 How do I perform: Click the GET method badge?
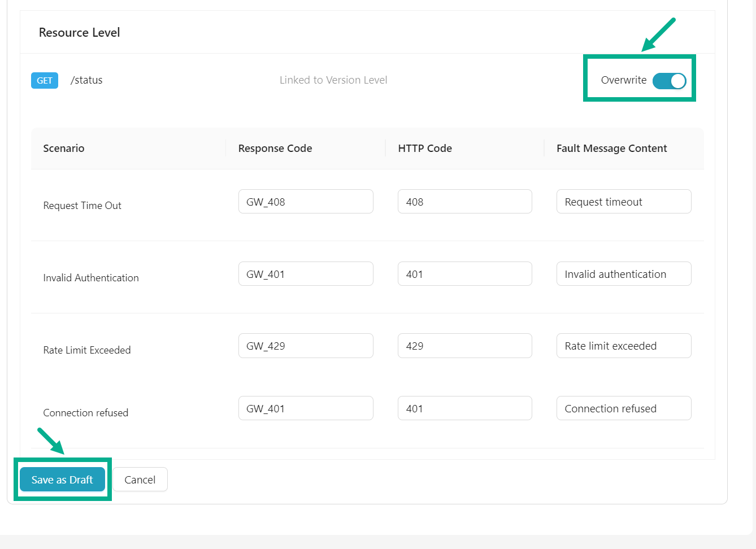45,80
